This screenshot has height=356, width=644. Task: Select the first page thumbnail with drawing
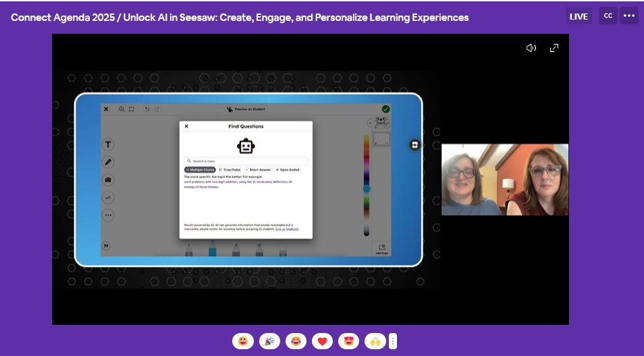coord(382,122)
